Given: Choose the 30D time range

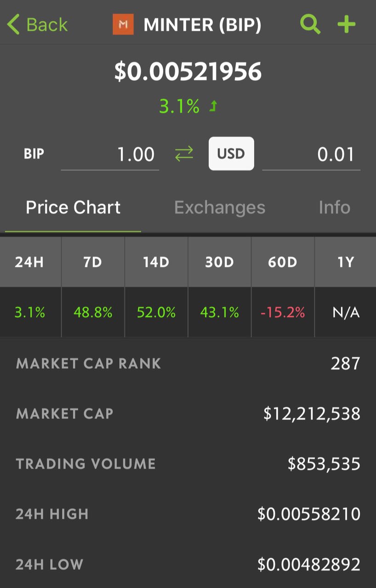Looking at the screenshot, I should (x=219, y=262).
